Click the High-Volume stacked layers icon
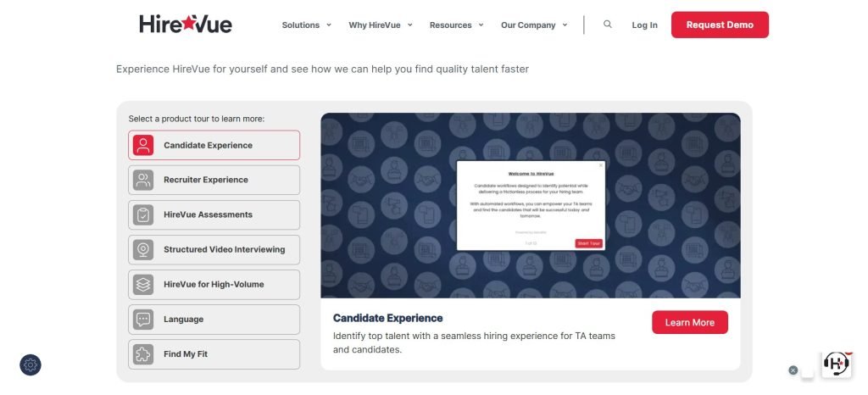This screenshot has width=868, height=395. tap(143, 285)
